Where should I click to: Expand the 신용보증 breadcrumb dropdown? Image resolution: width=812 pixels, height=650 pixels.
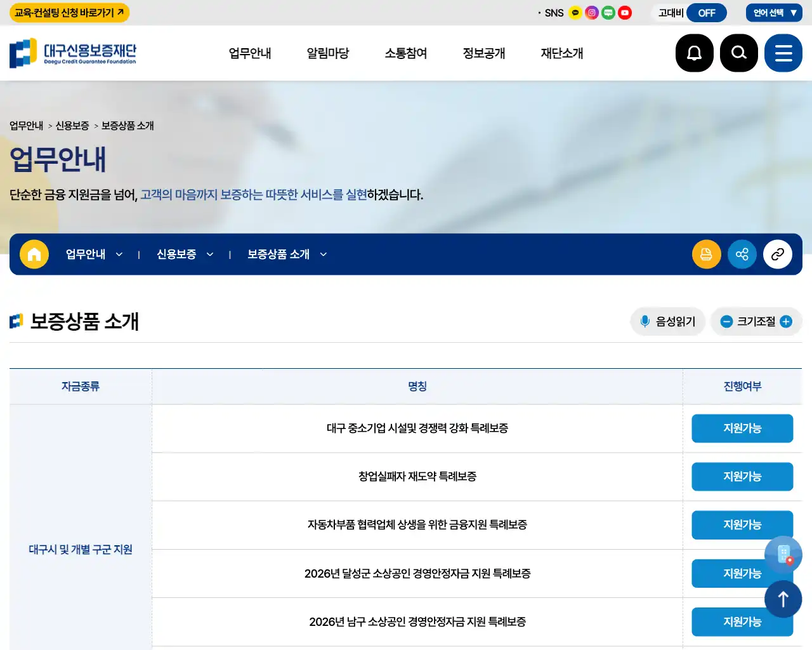pos(185,255)
